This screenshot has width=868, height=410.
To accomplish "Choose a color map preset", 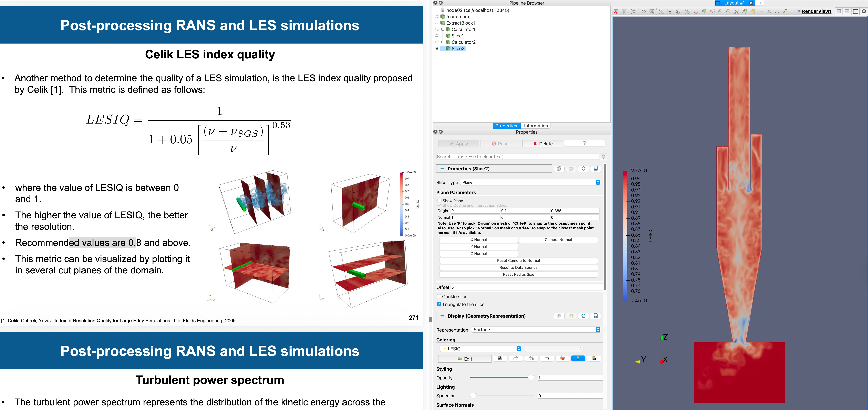I will pos(563,358).
